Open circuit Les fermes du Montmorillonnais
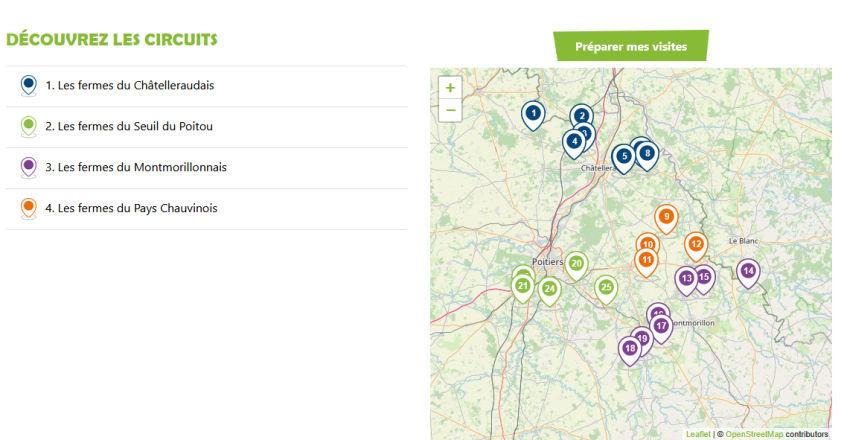The height and width of the screenshot is (440, 844). click(x=142, y=168)
